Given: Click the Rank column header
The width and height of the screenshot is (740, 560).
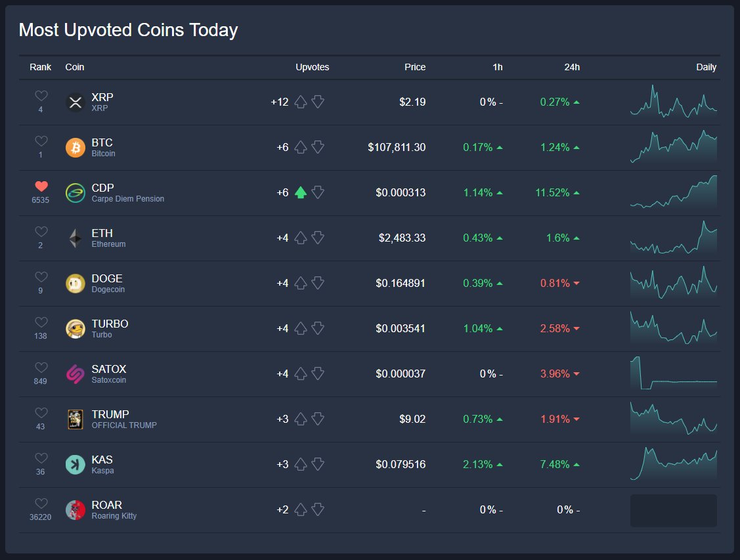Looking at the screenshot, I should click(x=40, y=67).
